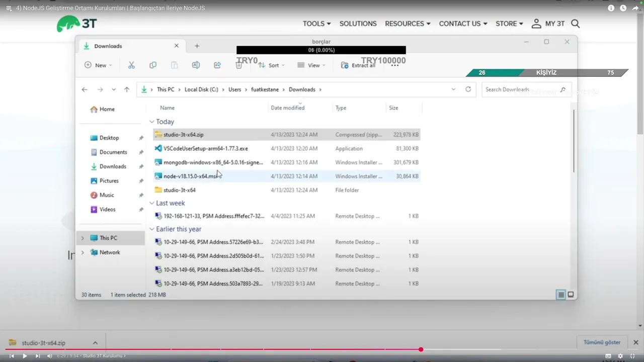This screenshot has height=362, width=644.
Task: Click the Watch later clock icon
Action: coord(623,8)
